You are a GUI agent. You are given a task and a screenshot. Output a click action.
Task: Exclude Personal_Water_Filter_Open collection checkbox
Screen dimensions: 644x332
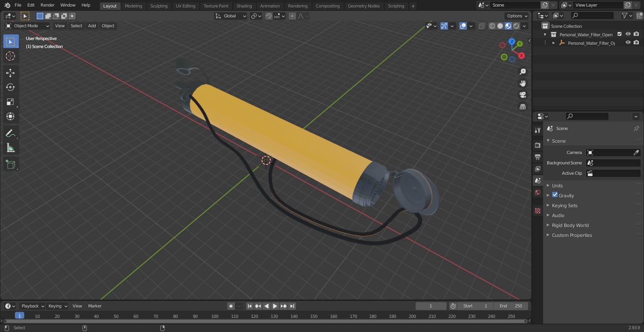coord(619,34)
